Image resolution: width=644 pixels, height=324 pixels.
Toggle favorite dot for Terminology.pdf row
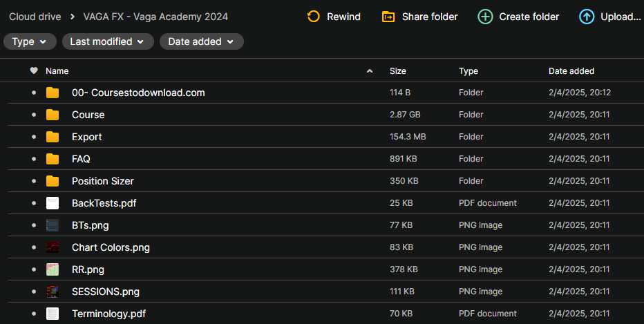[x=34, y=314]
